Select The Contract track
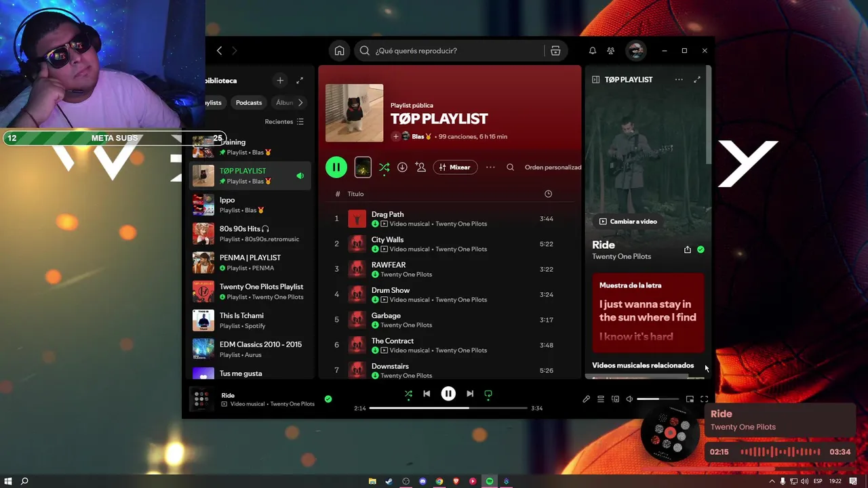 pos(450,345)
